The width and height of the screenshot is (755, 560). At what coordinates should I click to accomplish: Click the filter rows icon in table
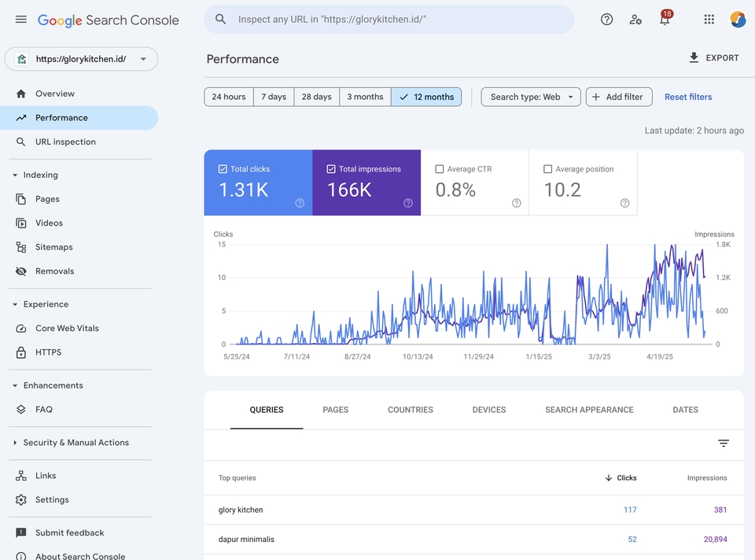point(724,444)
